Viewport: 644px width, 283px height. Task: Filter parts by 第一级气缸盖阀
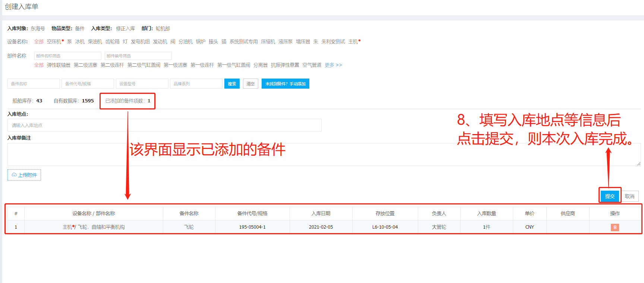pyautogui.click(x=234, y=65)
